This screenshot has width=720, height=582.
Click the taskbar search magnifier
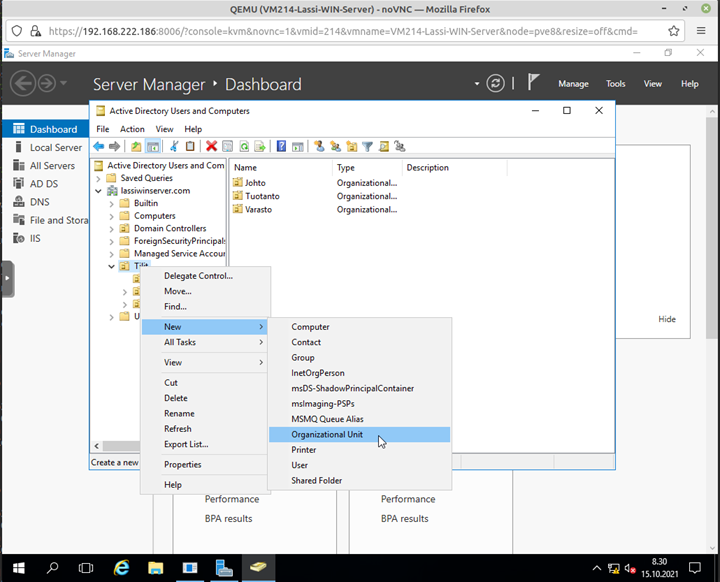pyautogui.click(x=52, y=568)
